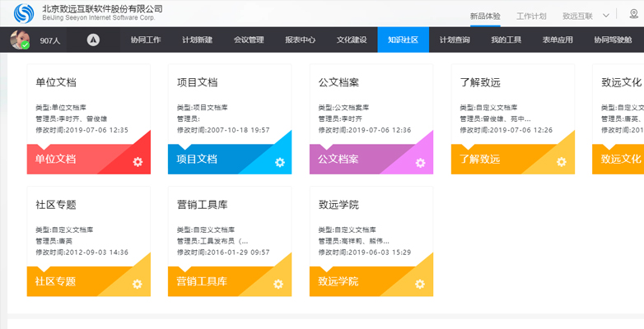Click the navigation arrow icon beside 907人
The image size is (644, 329).
(93, 39)
